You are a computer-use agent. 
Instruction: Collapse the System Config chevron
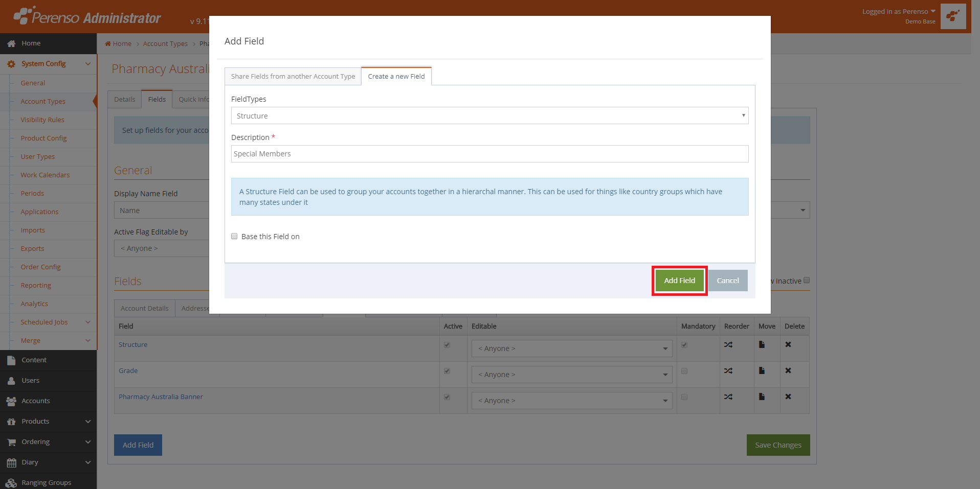click(88, 64)
